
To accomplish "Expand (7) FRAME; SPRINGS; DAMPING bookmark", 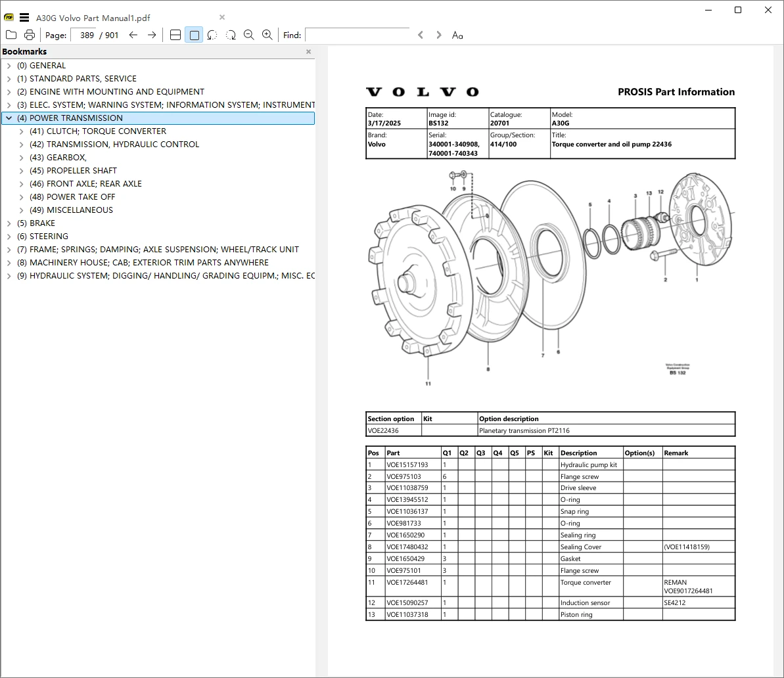I will pos(9,250).
